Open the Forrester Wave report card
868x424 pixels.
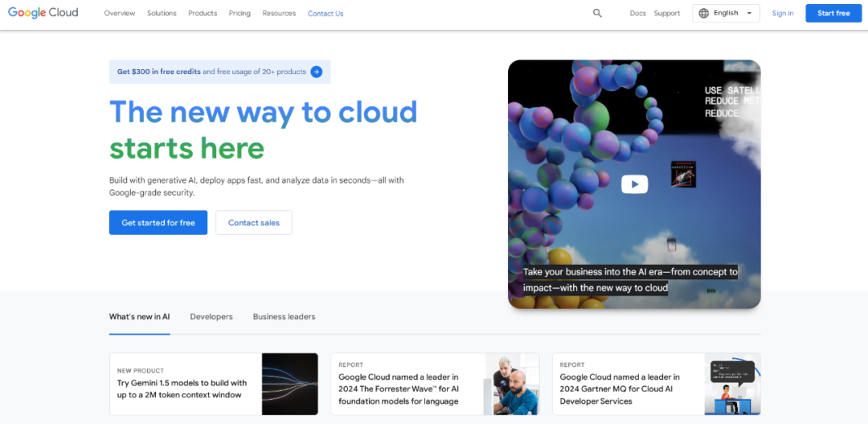(x=435, y=384)
